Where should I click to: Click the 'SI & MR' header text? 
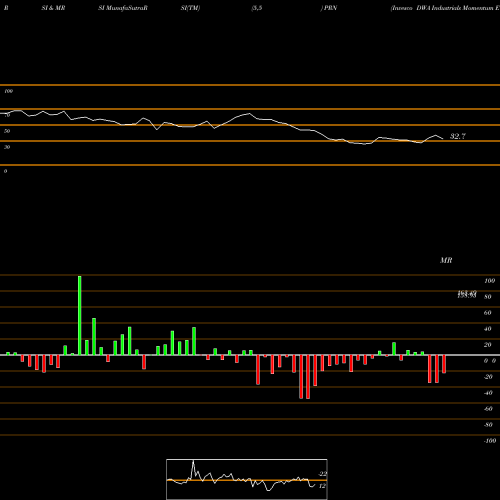pos(53,8)
